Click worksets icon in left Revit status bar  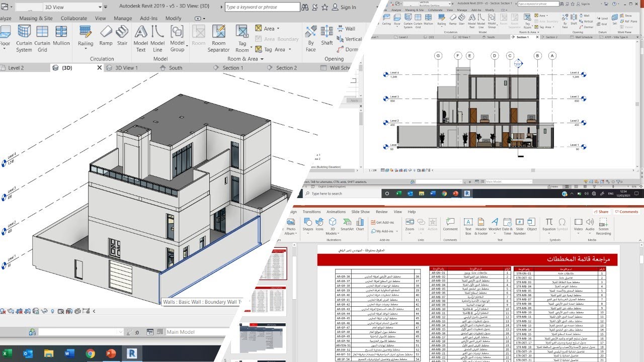pos(32,332)
